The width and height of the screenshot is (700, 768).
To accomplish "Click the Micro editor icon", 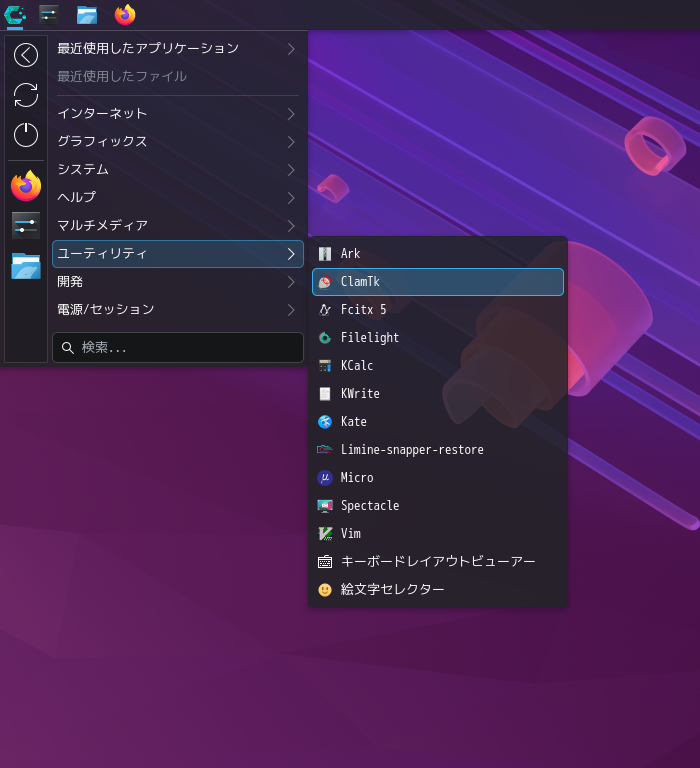I will (325, 478).
